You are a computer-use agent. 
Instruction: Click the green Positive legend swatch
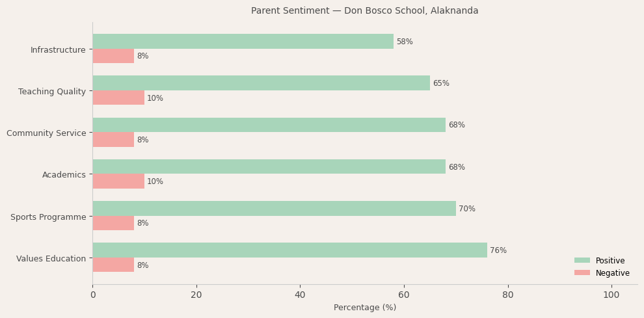582,261
